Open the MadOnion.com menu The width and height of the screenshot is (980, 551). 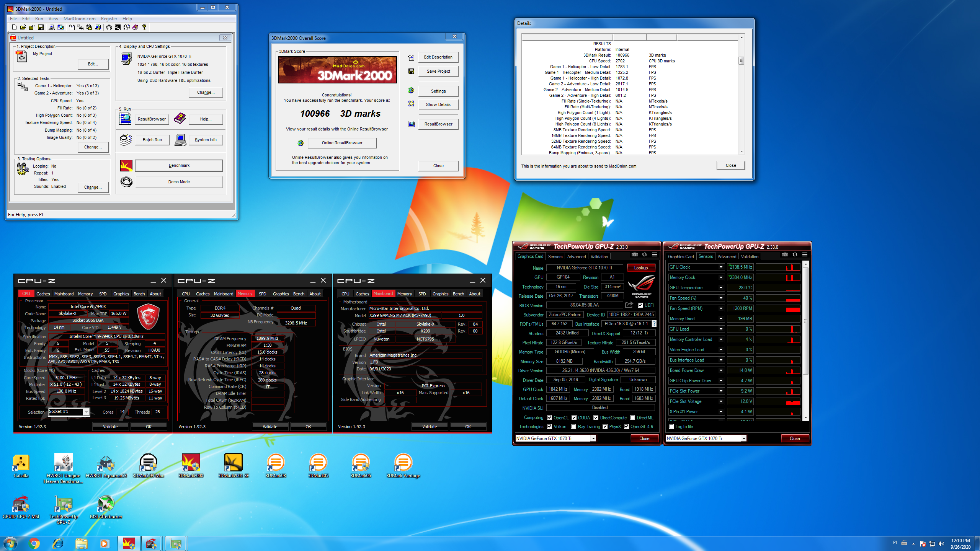pyautogui.click(x=79, y=18)
